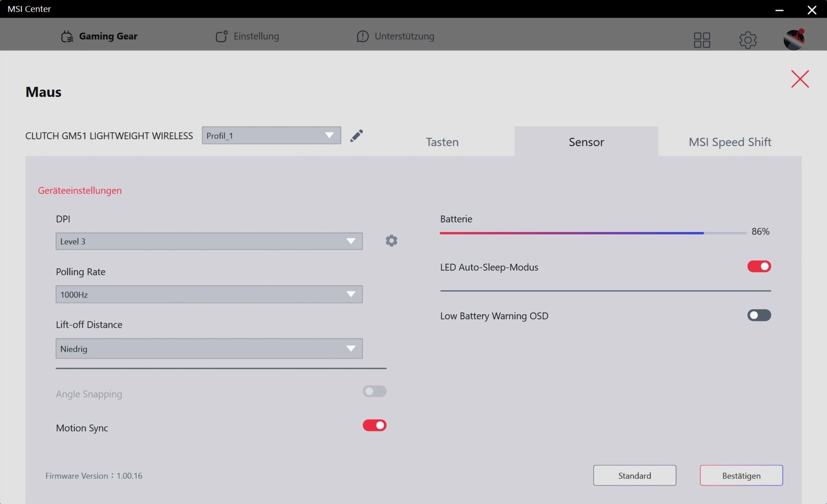Edit profile name with pencil icon
The height and width of the screenshot is (504, 827).
coord(357,136)
